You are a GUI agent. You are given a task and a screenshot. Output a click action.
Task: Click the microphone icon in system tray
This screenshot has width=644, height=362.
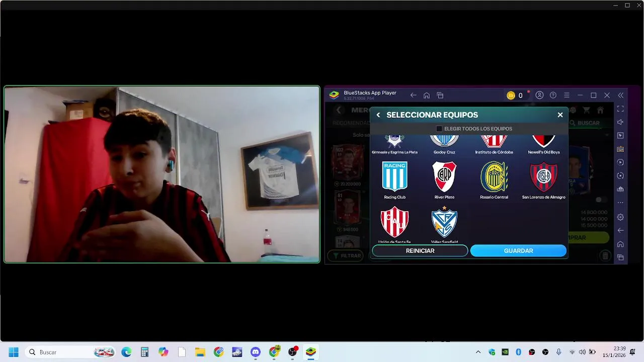[x=558, y=352]
